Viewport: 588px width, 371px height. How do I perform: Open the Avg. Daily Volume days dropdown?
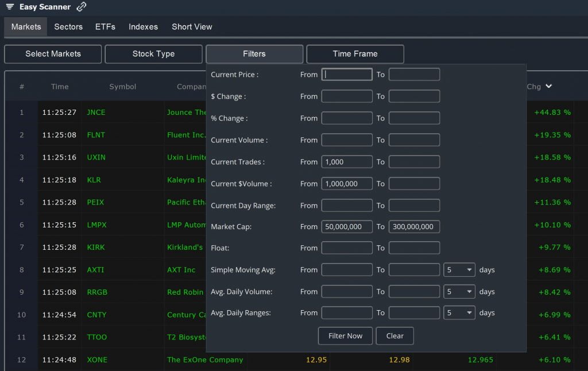tap(459, 292)
